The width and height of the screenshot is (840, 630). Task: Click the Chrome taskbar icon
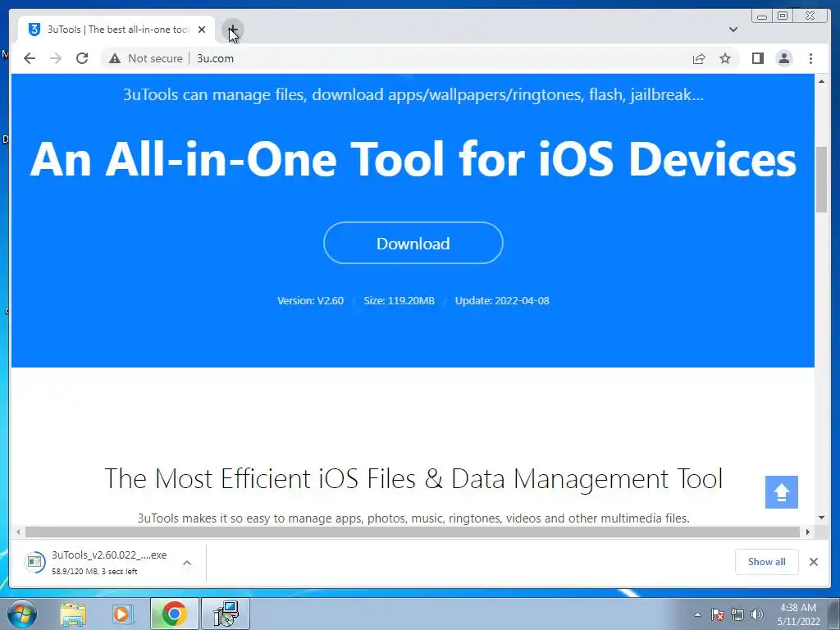[174, 614]
